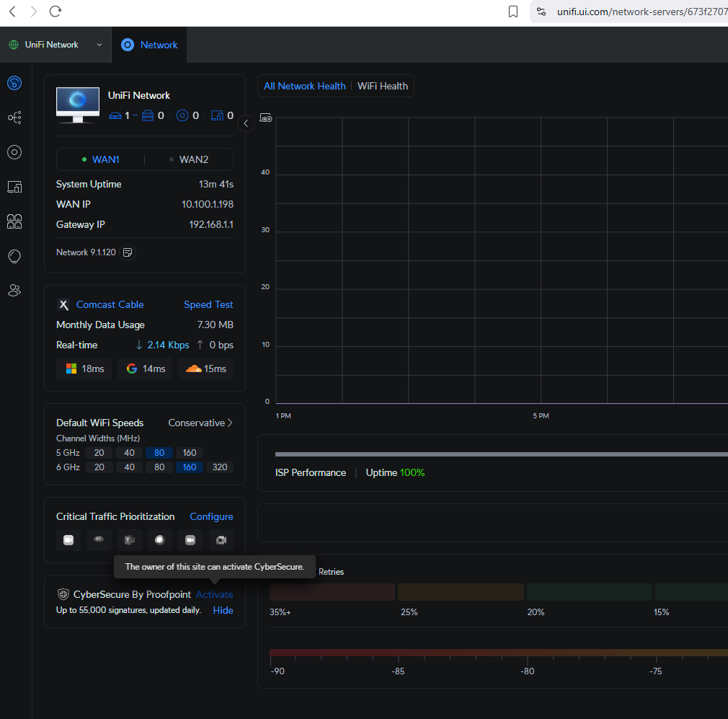Expand the Conservative WiFi speeds option

pyautogui.click(x=200, y=423)
